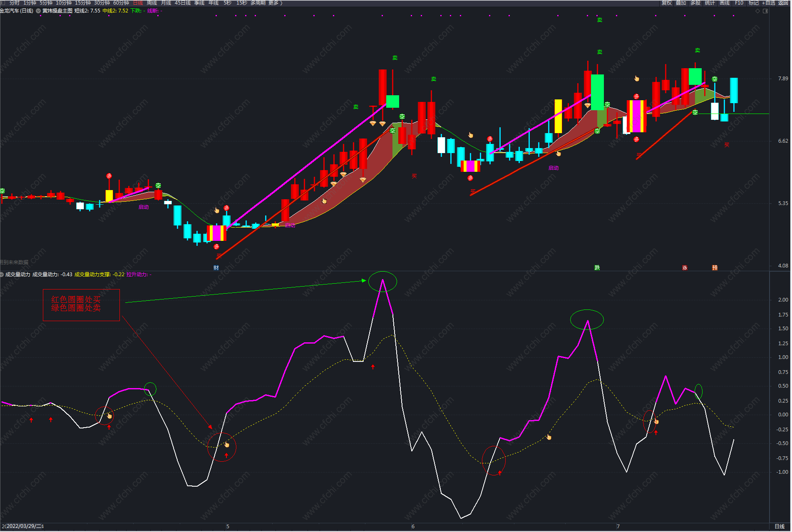The width and height of the screenshot is (792, 532).
Task: Switch to the 月线 monthly period
Action: (166, 3)
